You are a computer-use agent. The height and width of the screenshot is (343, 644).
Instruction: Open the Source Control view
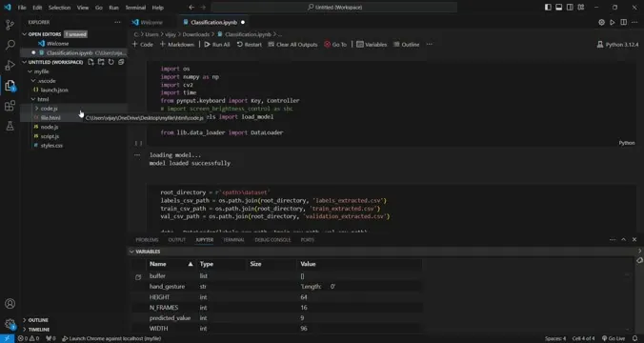[10, 25]
